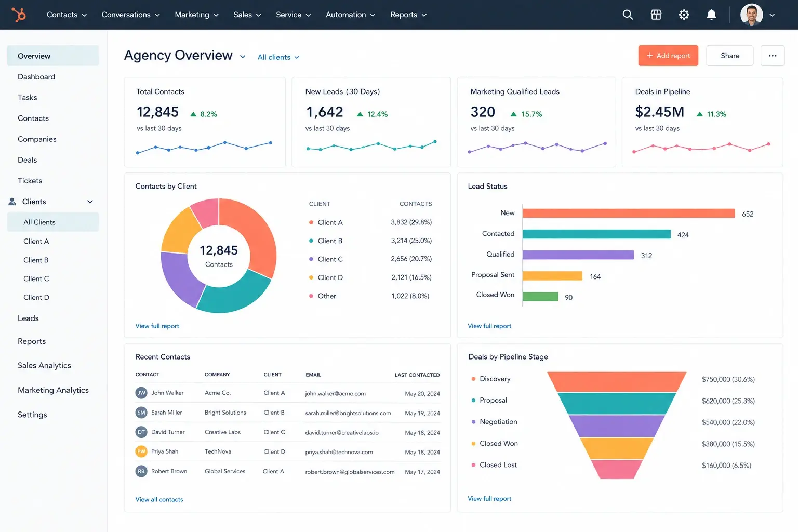Open the notifications bell

pos(711,15)
